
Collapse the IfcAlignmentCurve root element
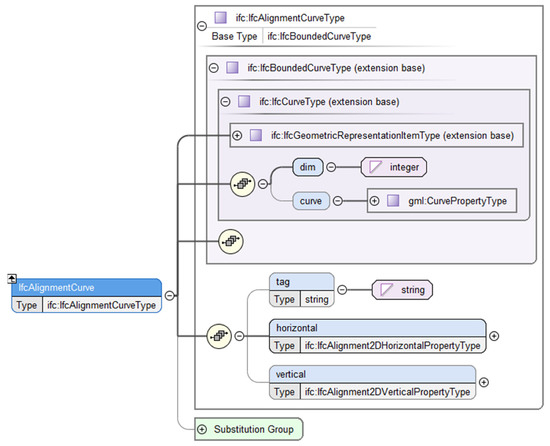tap(169, 296)
